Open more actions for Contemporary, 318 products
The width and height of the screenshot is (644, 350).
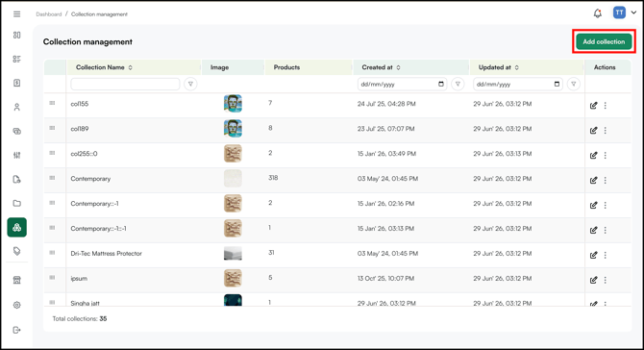click(605, 181)
